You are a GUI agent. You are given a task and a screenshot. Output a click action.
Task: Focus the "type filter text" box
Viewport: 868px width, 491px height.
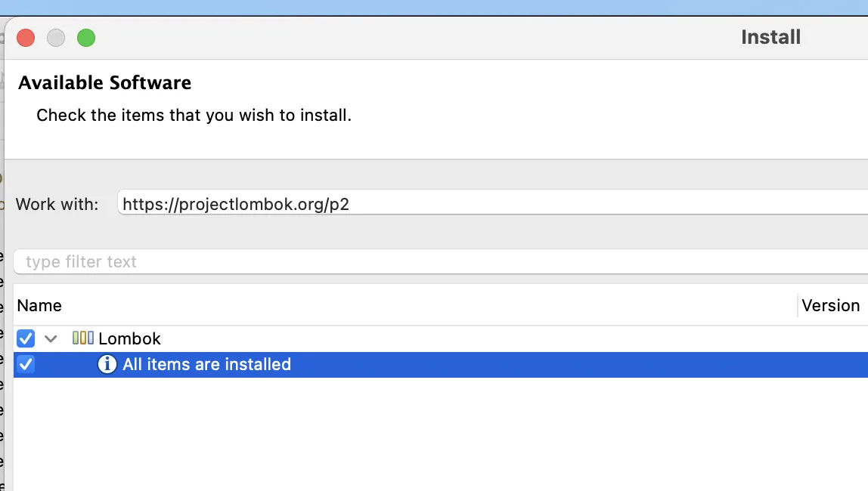point(439,262)
